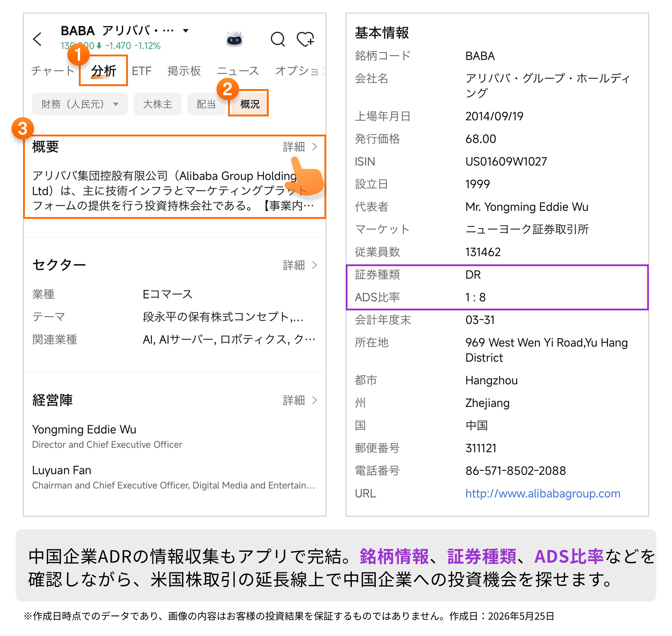672x636 pixels.
Task: Select the 従業員数 value 131462
Action: coord(483,252)
